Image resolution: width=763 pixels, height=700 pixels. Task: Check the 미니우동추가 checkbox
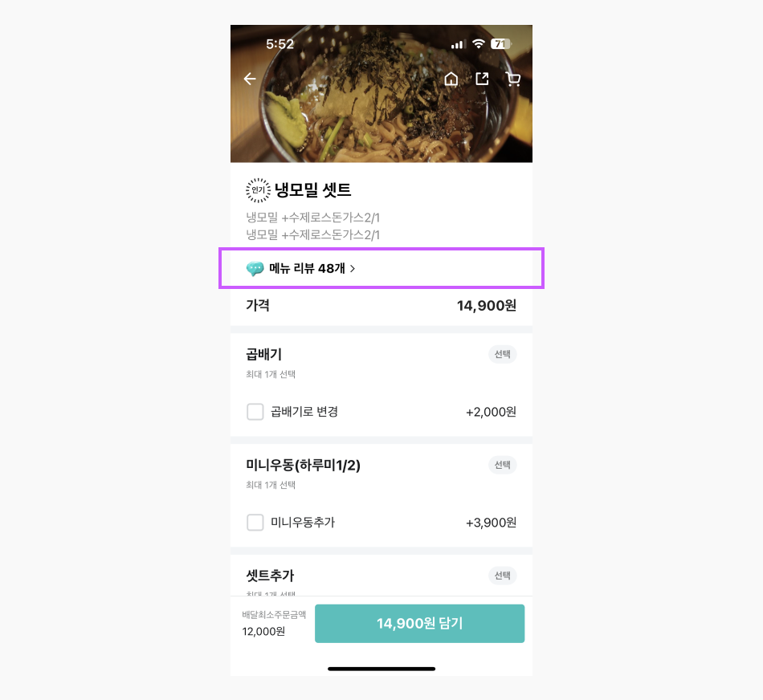coord(255,523)
